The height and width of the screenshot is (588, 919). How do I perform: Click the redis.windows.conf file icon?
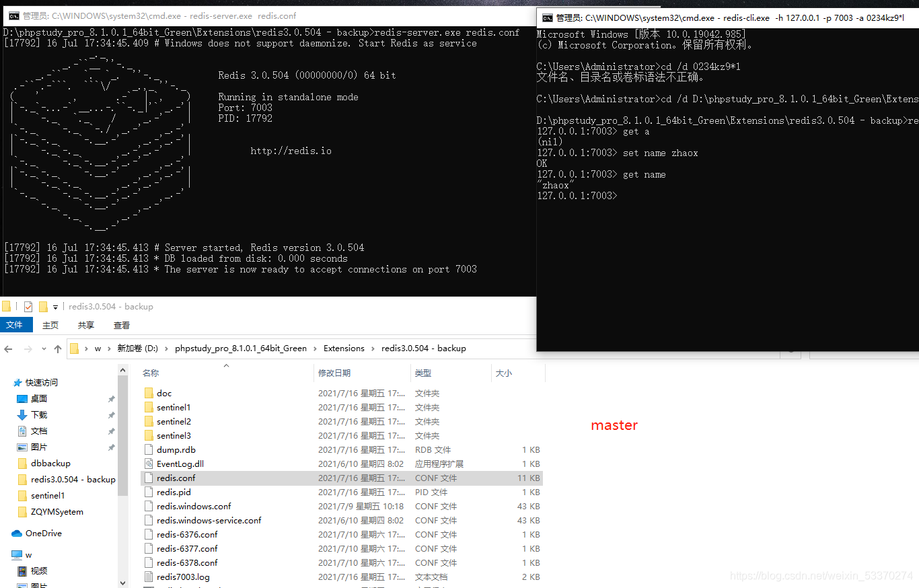[149, 506]
